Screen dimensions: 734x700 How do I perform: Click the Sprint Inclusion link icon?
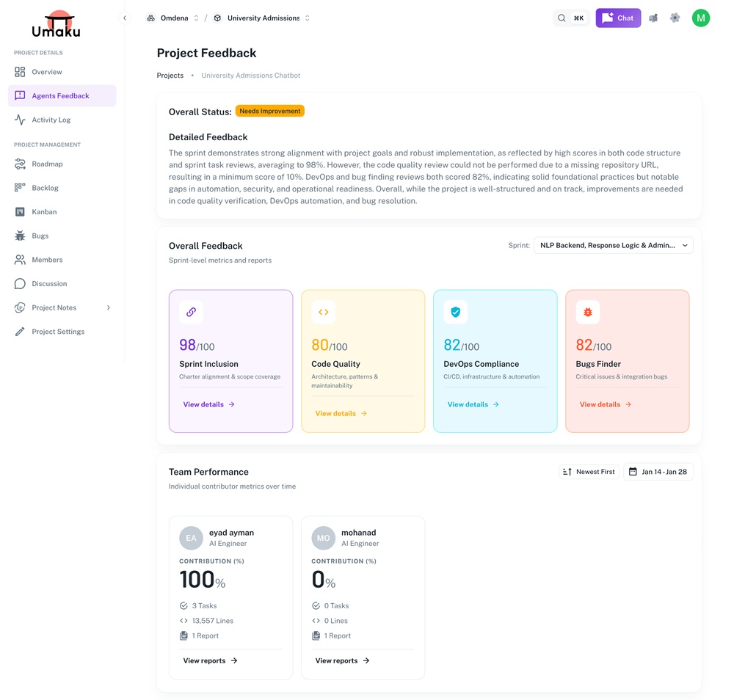pos(191,312)
